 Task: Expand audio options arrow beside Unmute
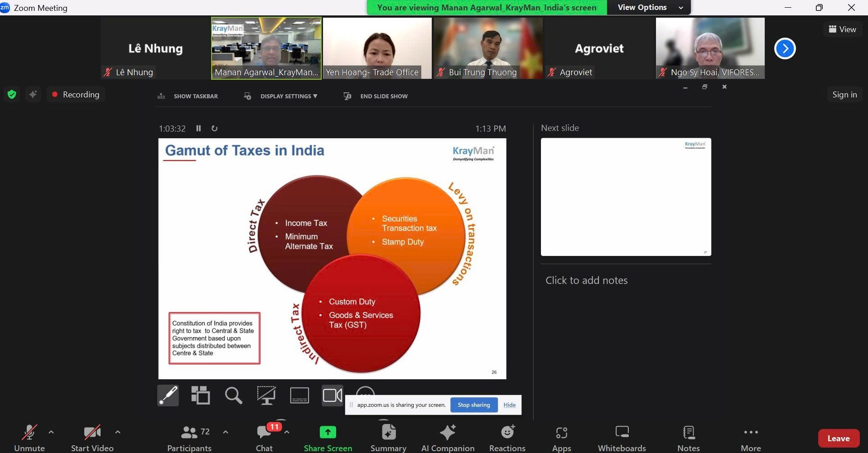click(x=51, y=432)
